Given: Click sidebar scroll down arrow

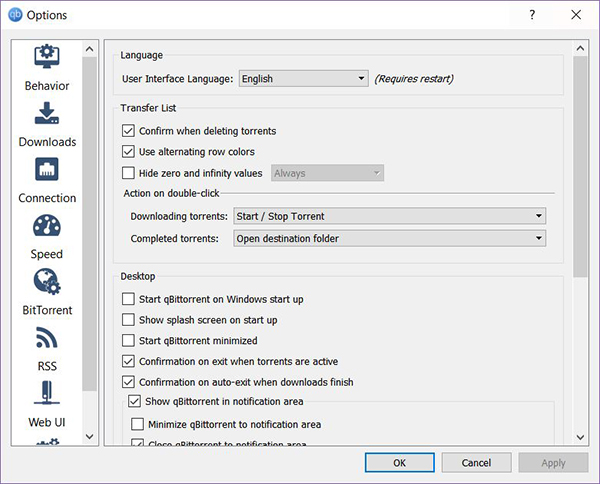Looking at the screenshot, I should [x=90, y=437].
